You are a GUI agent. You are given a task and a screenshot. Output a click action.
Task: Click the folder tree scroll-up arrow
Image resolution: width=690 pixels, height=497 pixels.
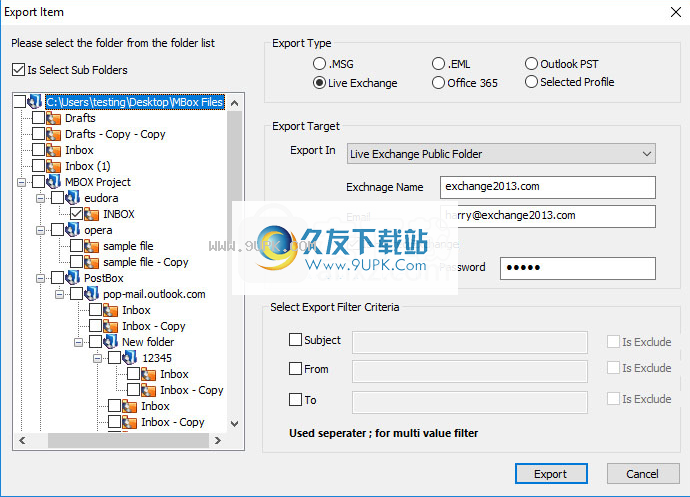(x=235, y=103)
